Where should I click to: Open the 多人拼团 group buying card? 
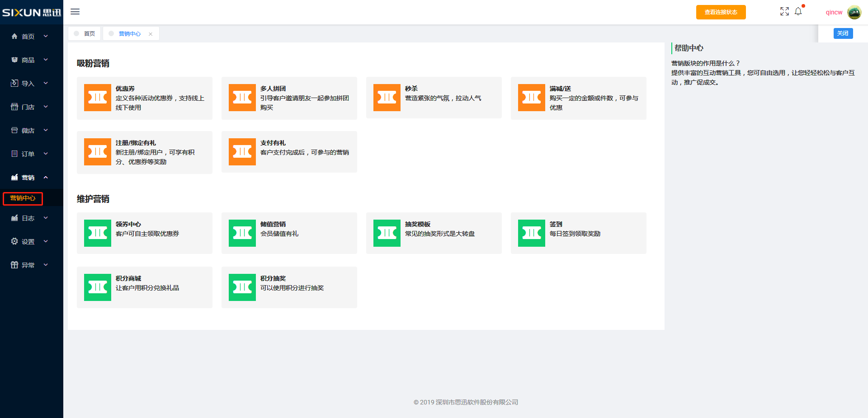(x=289, y=98)
